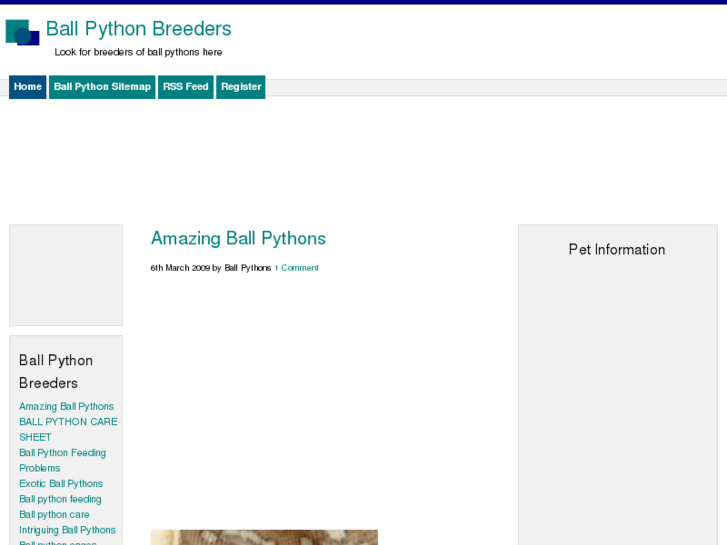Open Ball python care sidebar link
Screen dimensions: 727x545
54,514
